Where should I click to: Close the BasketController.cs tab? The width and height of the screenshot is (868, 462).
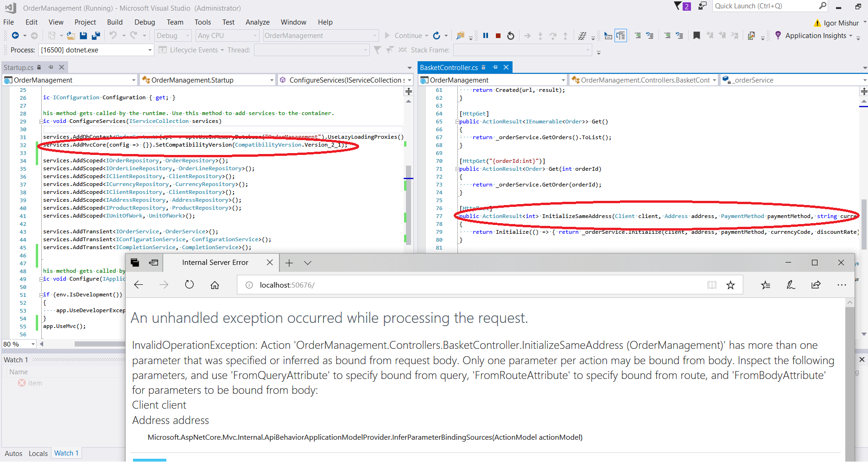pyautogui.click(x=506, y=68)
